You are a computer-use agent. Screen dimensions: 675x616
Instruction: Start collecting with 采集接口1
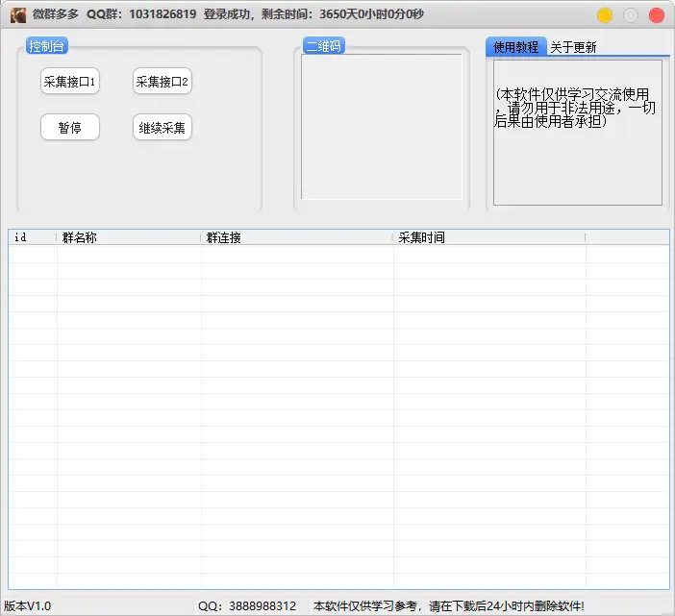click(x=70, y=83)
